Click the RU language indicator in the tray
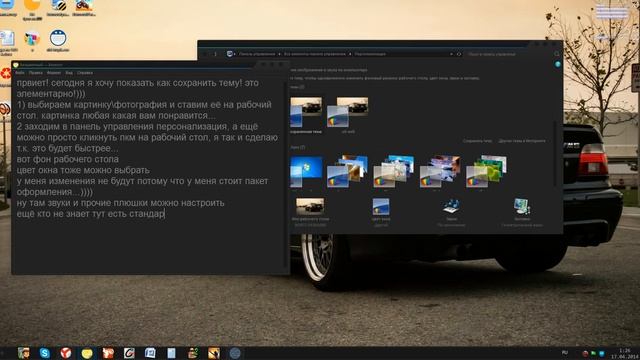 click(565, 353)
